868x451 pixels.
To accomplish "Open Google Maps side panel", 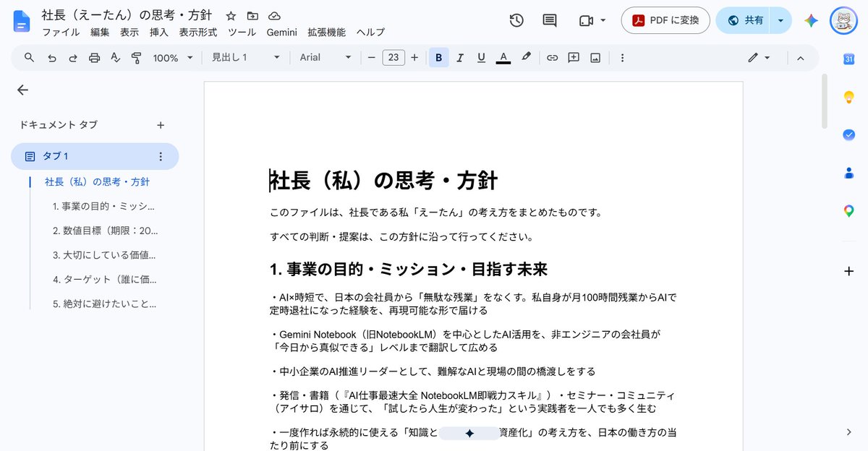I will [x=849, y=211].
